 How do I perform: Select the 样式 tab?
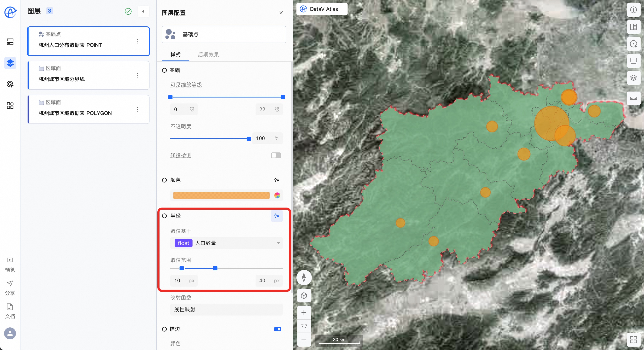coord(175,55)
